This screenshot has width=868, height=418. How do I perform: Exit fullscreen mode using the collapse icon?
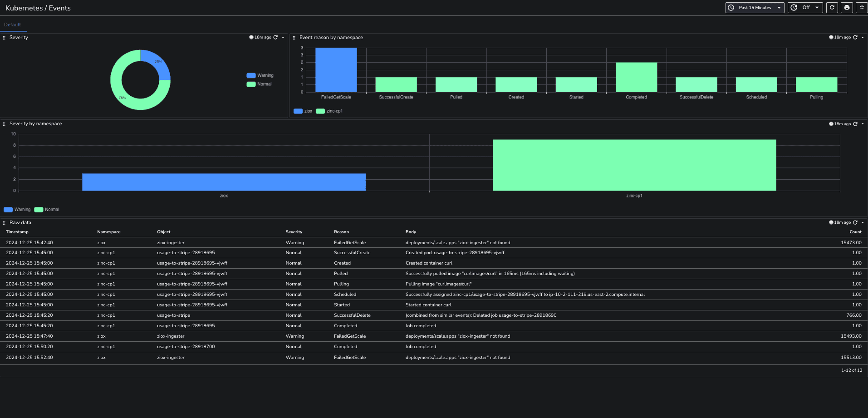[x=861, y=8]
